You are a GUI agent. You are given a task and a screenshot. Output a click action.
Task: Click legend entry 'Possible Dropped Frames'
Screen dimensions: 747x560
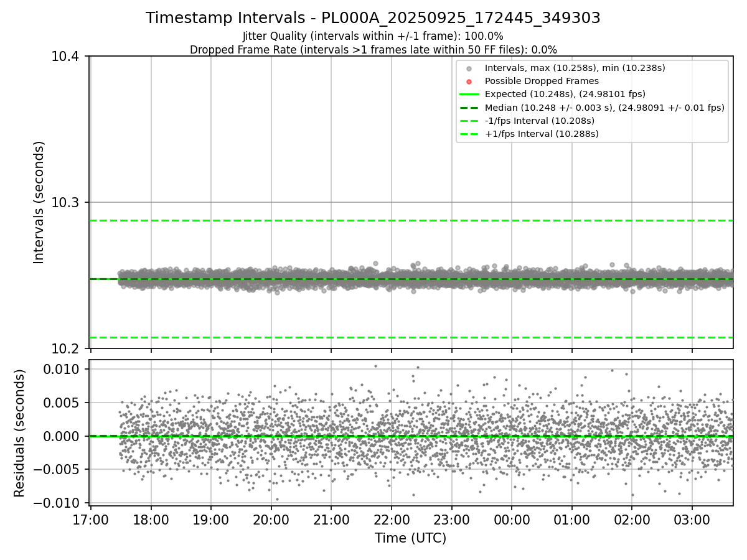[542, 81]
